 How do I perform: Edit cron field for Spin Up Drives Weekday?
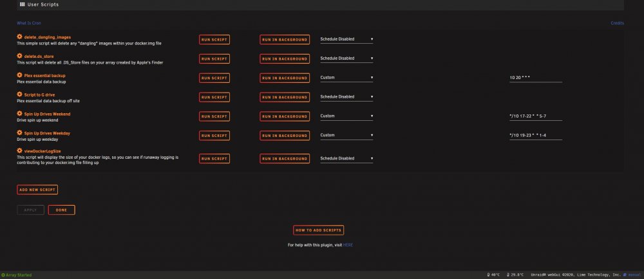536,135
